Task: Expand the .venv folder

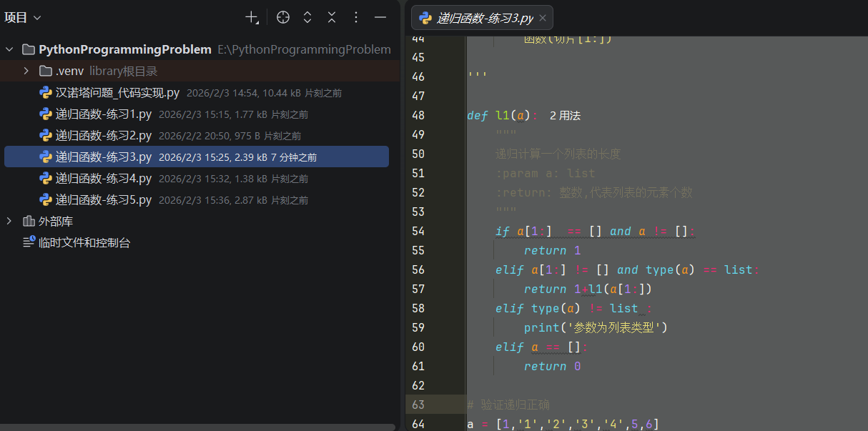Action: 26,71
